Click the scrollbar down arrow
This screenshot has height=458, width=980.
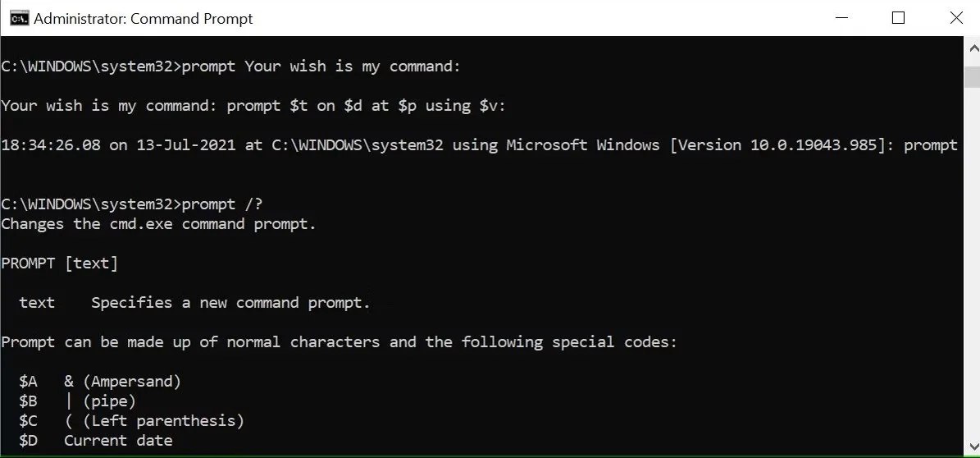(x=973, y=446)
